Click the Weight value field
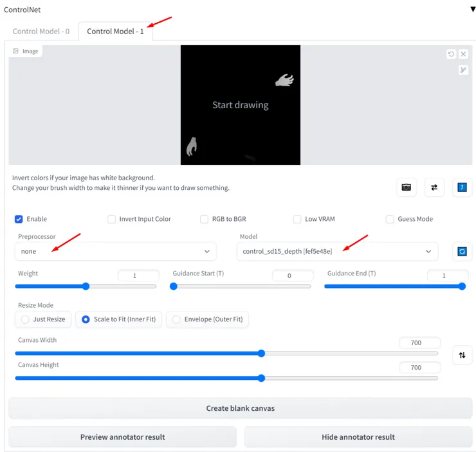This screenshot has width=476, height=452. click(138, 276)
